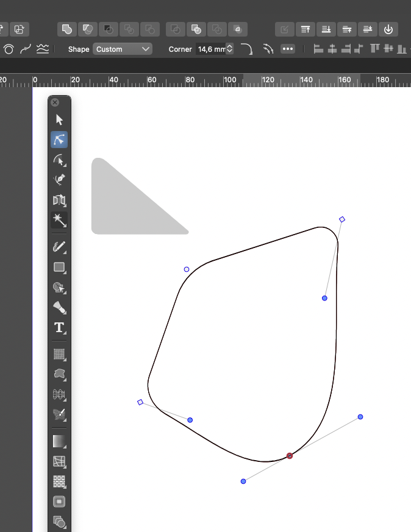Screen dimensions: 411x532
Task: Select the overlapping shapes tool at panel bottom
Action: coord(59,522)
